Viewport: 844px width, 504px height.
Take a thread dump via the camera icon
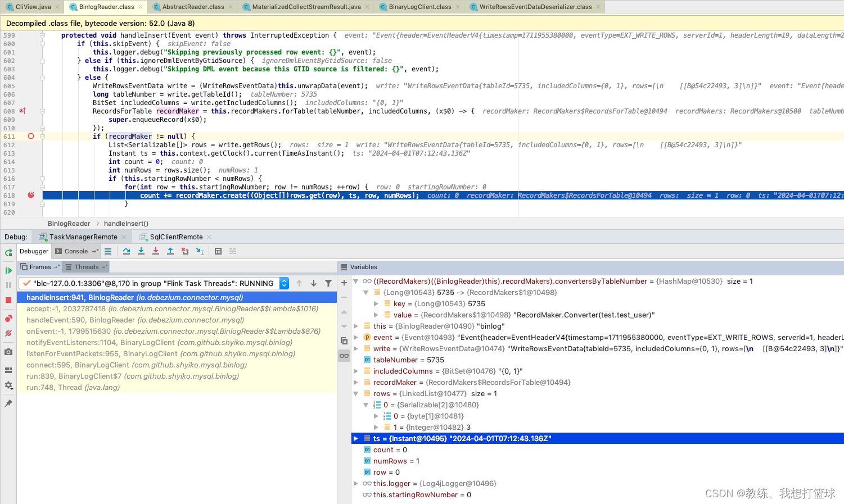[8, 352]
